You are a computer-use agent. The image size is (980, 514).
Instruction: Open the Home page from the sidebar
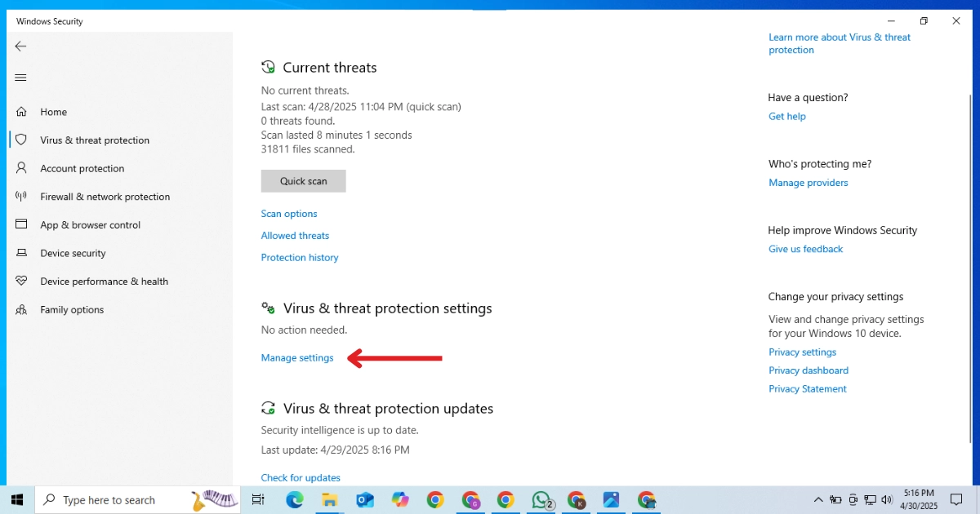click(x=53, y=112)
